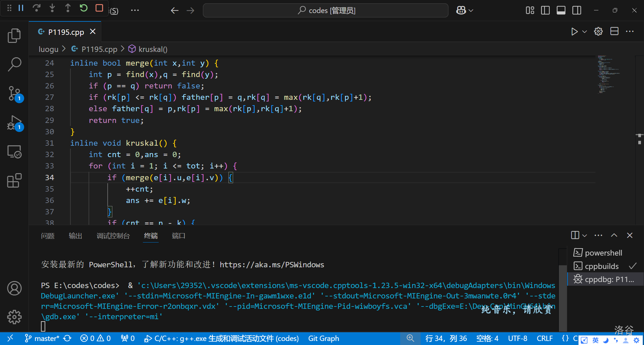Open Customize Layout options
The image size is (644, 345).
[x=530, y=10]
